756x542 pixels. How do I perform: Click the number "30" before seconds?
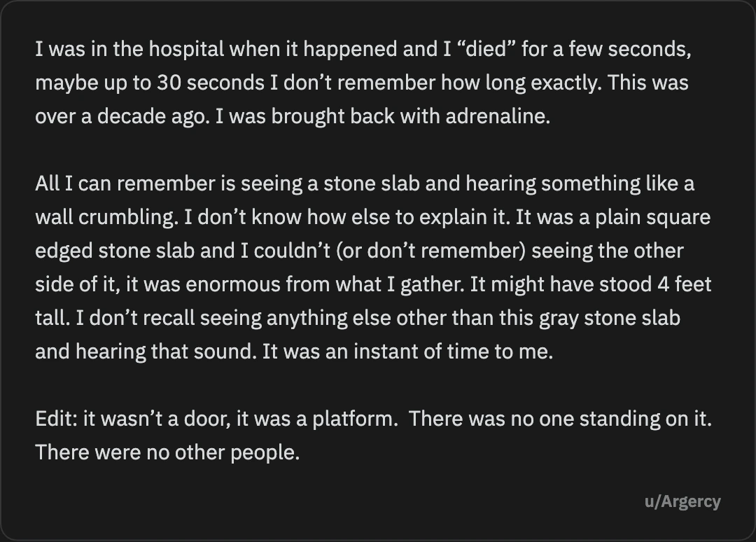click(169, 83)
